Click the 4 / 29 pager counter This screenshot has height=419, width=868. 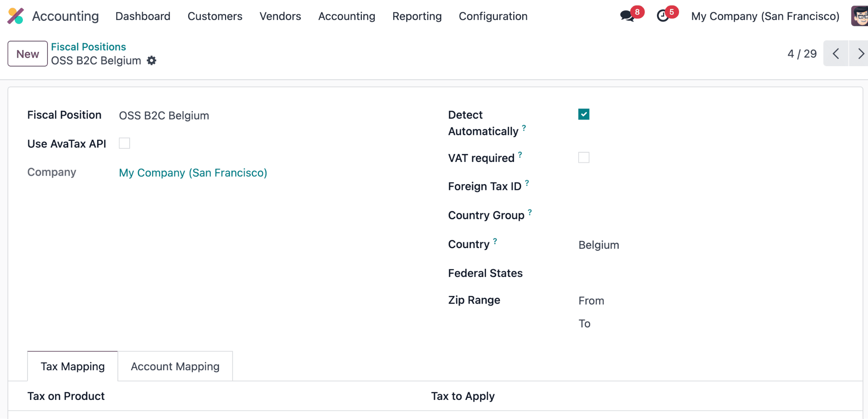pos(802,54)
